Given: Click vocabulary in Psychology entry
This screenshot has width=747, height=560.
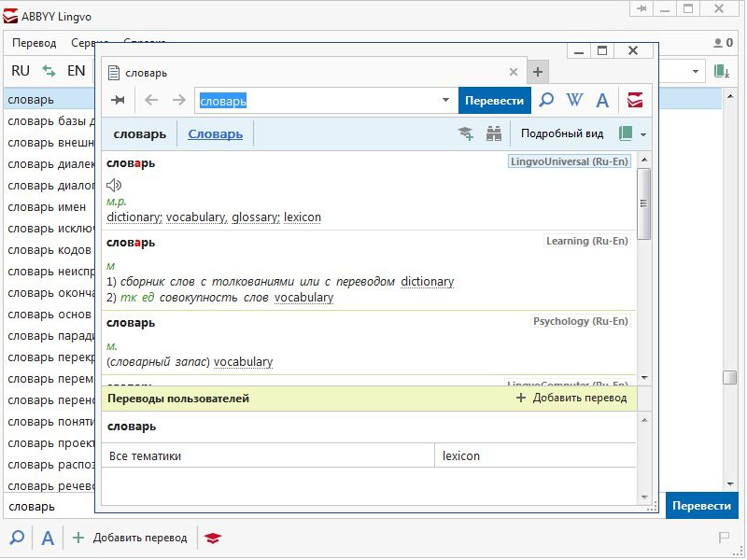Looking at the screenshot, I should (x=244, y=362).
